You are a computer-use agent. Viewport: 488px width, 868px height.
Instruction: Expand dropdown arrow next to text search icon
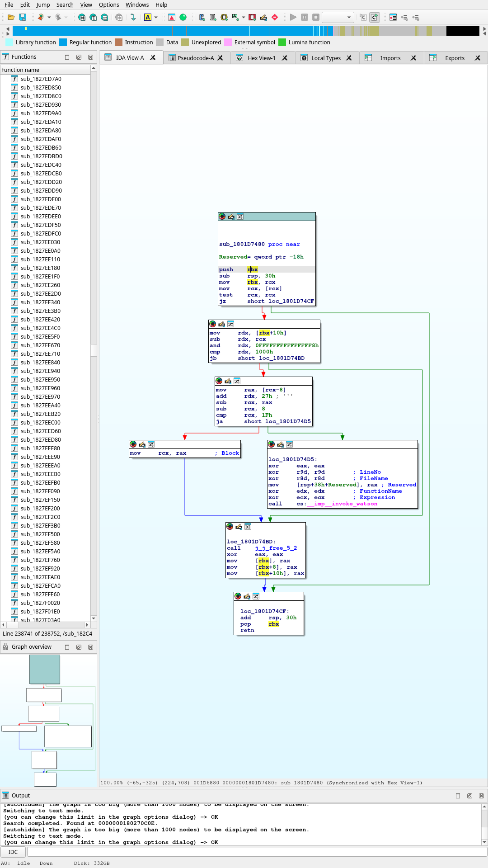(156, 17)
